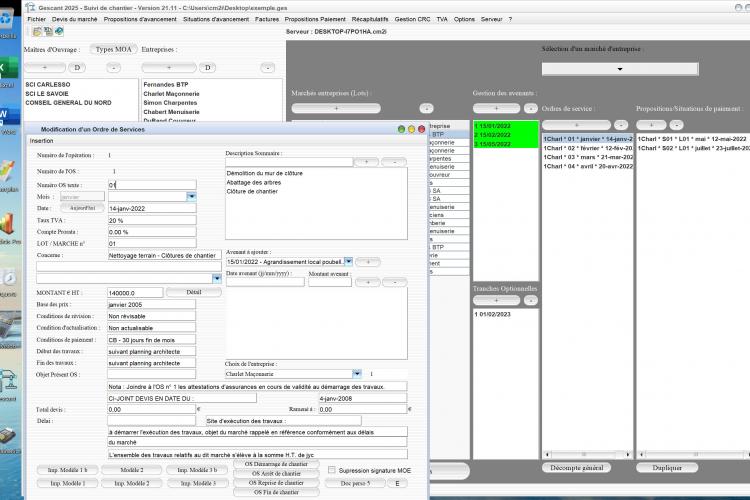Click the green button of Modification d'un Ordre de Services

click(401, 129)
